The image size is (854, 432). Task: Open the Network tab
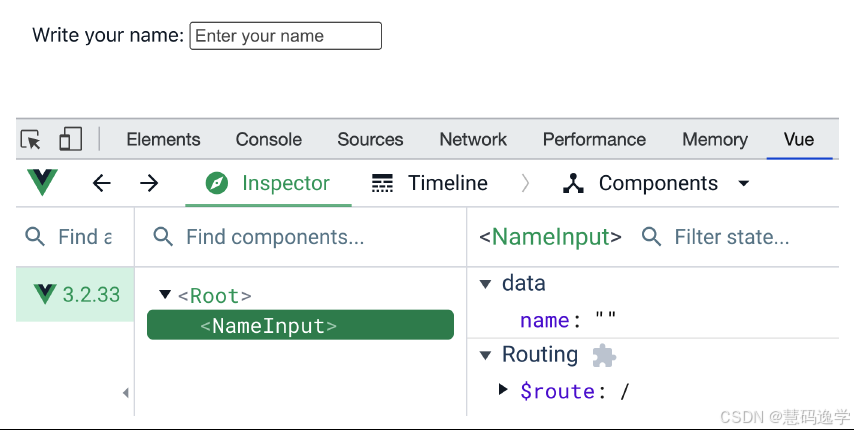click(x=473, y=140)
